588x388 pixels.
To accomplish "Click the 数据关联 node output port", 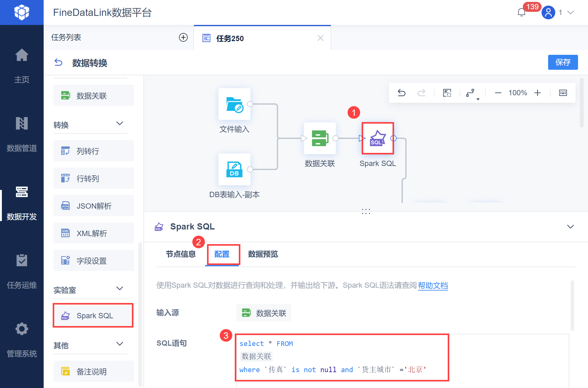I will (x=335, y=138).
